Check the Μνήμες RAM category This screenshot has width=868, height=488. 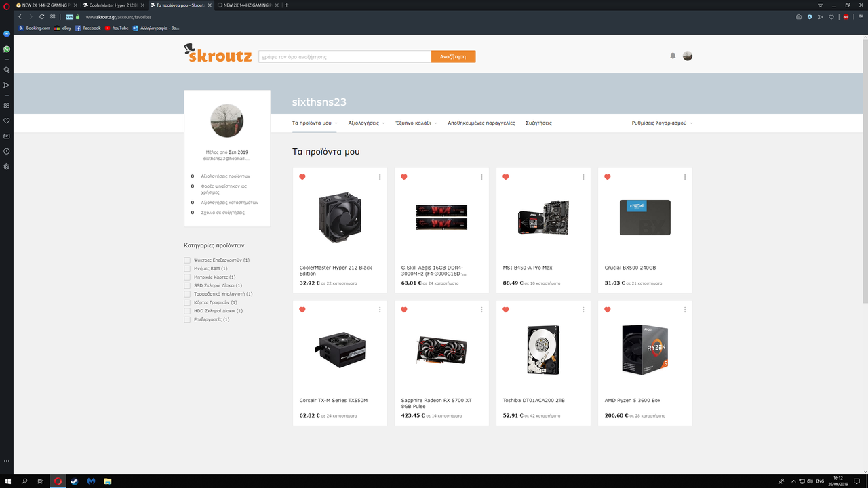point(187,268)
